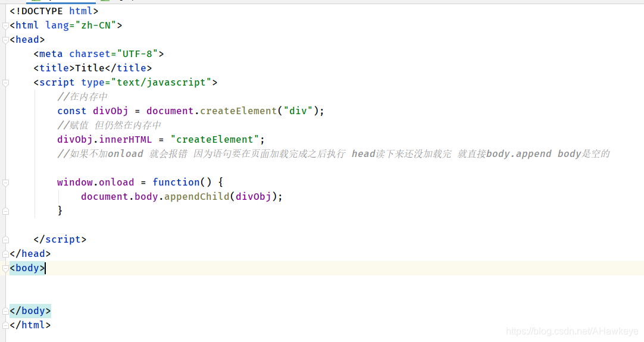Collapse the opening head tag fold marker

(x=5, y=40)
